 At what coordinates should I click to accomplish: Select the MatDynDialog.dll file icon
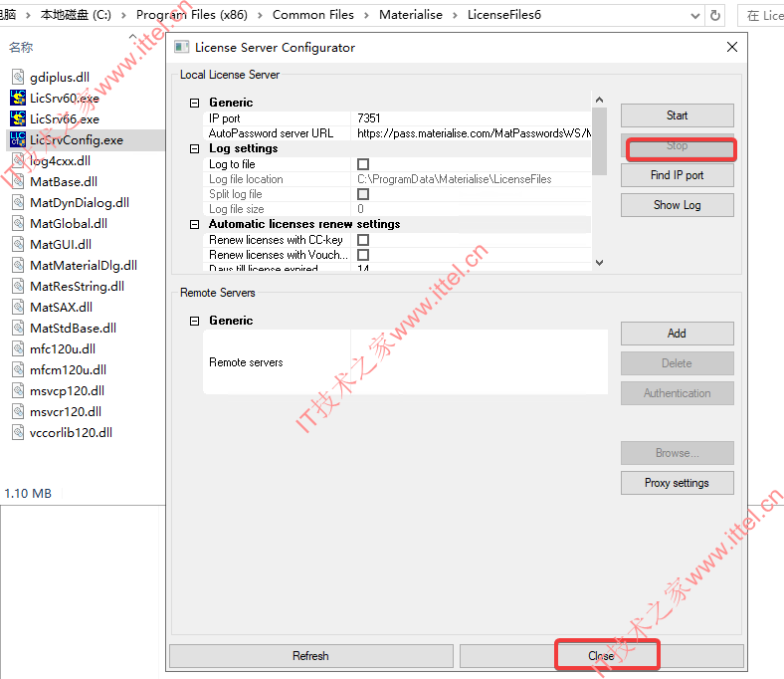tap(18, 203)
